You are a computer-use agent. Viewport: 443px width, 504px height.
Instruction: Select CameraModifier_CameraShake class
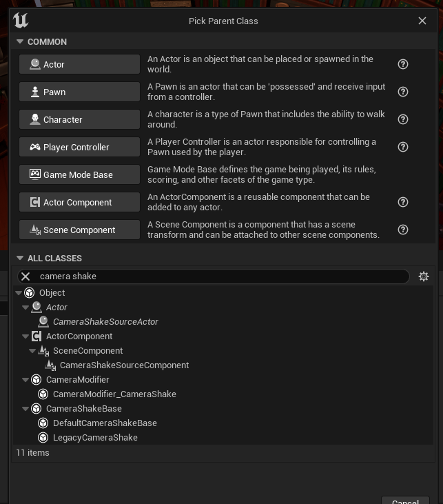(114, 394)
